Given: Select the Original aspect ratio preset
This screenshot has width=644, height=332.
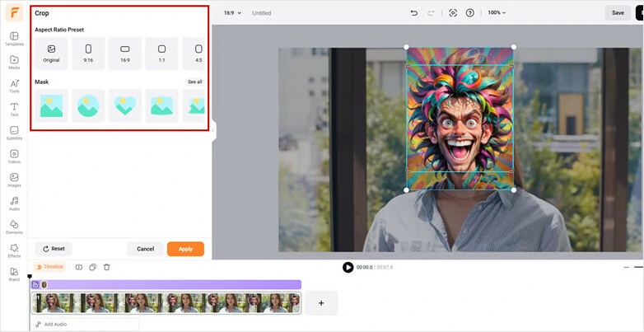Looking at the screenshot, I should click(x=51, y=54).
